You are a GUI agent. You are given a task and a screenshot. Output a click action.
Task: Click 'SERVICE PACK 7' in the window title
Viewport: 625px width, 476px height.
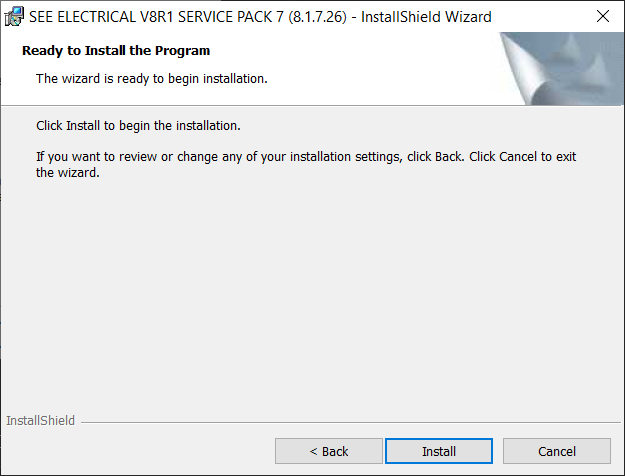(x=231, y=17)
